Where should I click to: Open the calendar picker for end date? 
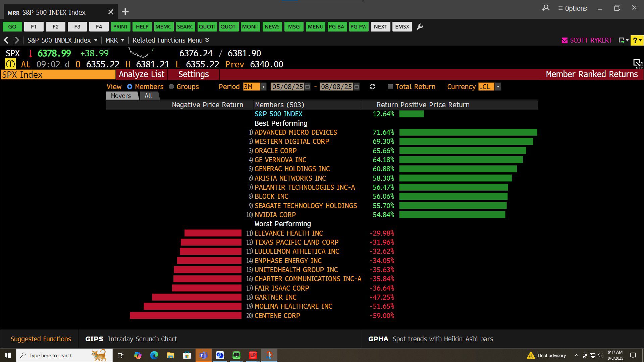(357, 87)
